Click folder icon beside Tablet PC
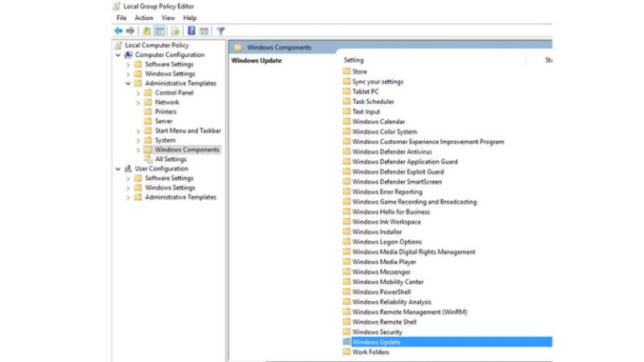This screenshot has width=644, height=362. tap(346, 91)
